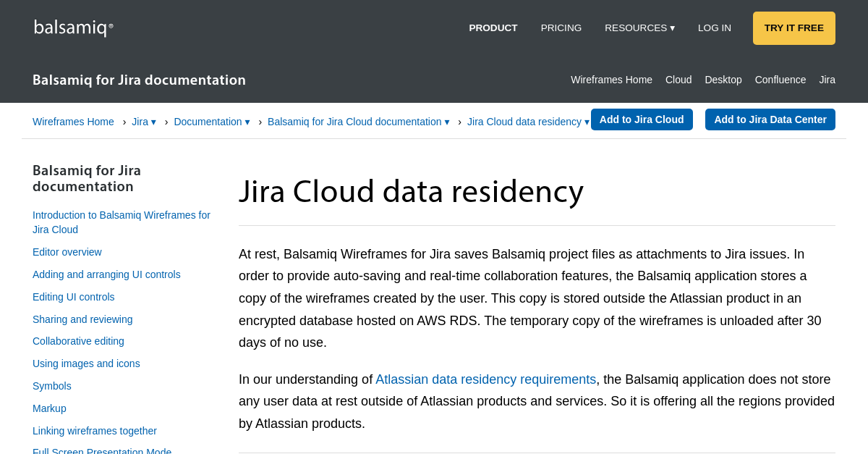Expand the RESOURCES dropdown menu
The width and height of the screenshot is (868, 454).
coord(639,28)
